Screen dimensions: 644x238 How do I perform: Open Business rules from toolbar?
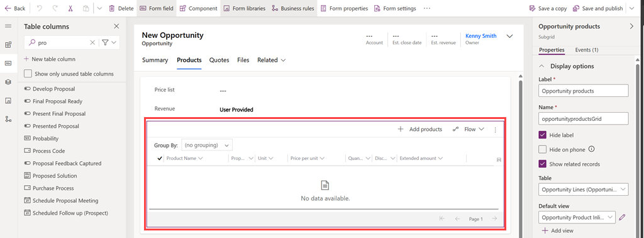point(293,8)
